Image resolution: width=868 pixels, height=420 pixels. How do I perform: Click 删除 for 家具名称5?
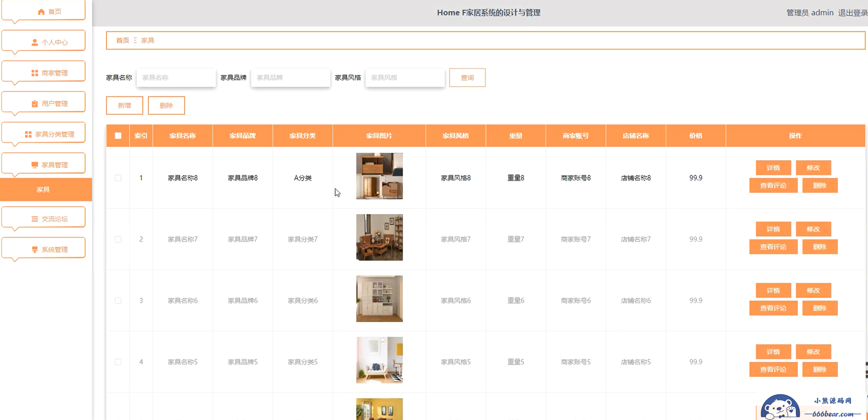820,370
